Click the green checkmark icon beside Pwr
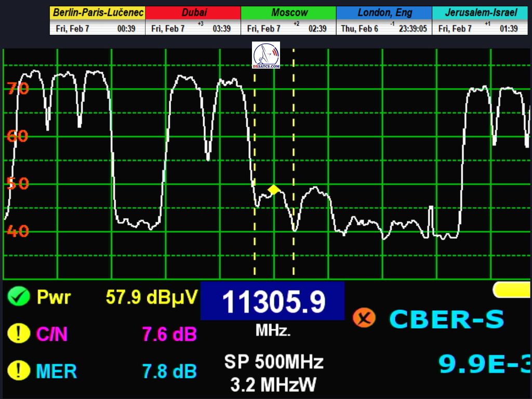This screenshot has height=399, width=532. [19, 297]
